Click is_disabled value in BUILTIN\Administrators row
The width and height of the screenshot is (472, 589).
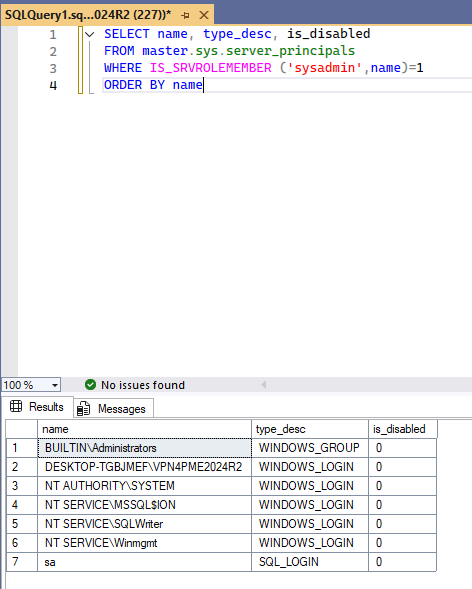[403, 448]
